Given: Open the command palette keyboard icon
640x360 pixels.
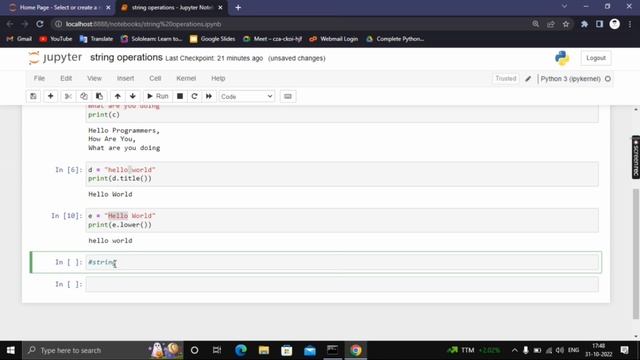Looking at the screenshot, I should [288, 96].
